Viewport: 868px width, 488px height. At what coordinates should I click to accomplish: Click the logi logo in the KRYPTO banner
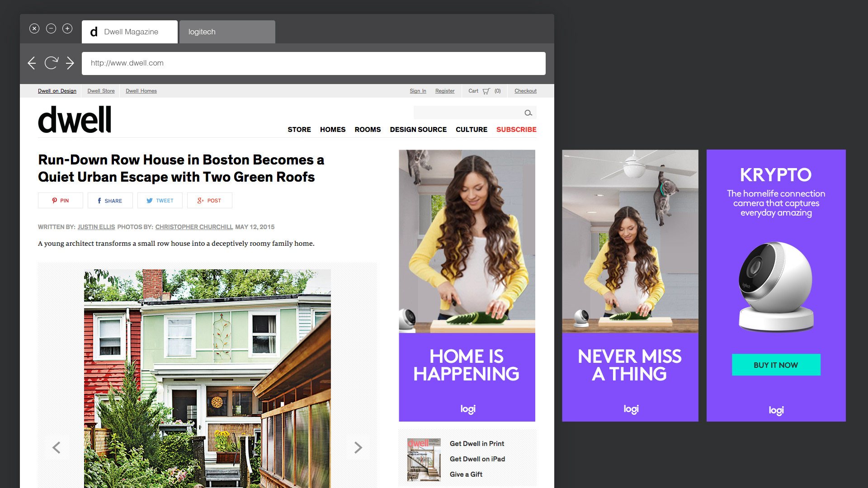coord(776,410)
